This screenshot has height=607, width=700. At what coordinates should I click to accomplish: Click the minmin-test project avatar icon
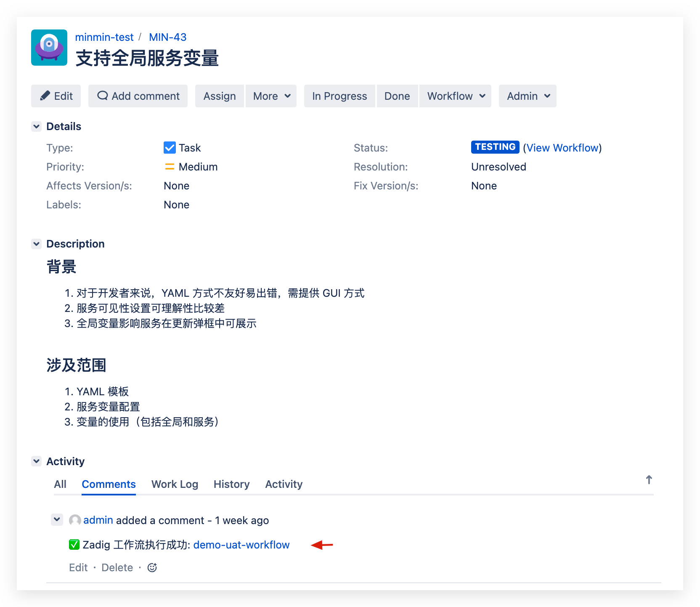coord(49,48)
